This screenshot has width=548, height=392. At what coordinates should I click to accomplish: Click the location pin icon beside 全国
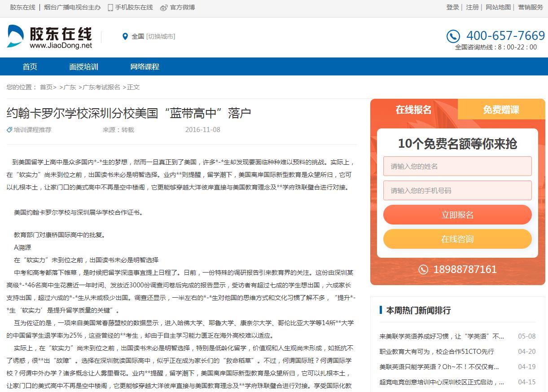pos(125,36)
